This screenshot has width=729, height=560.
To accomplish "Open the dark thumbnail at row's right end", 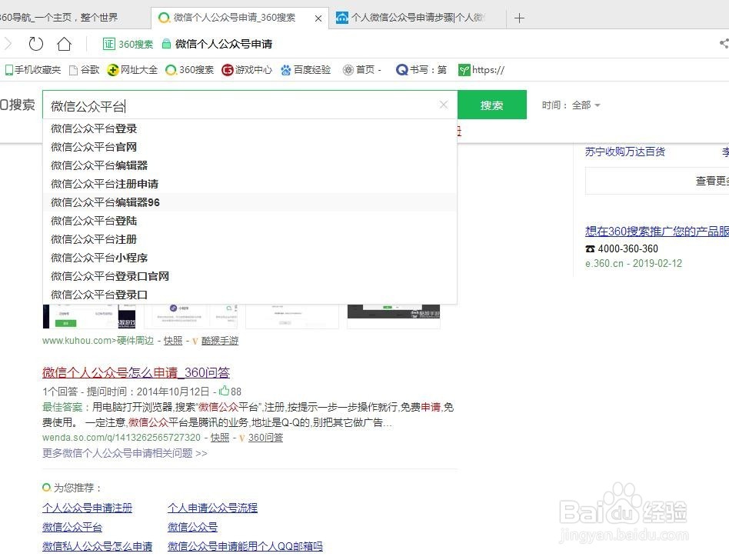I will click(x=393, y=312).
